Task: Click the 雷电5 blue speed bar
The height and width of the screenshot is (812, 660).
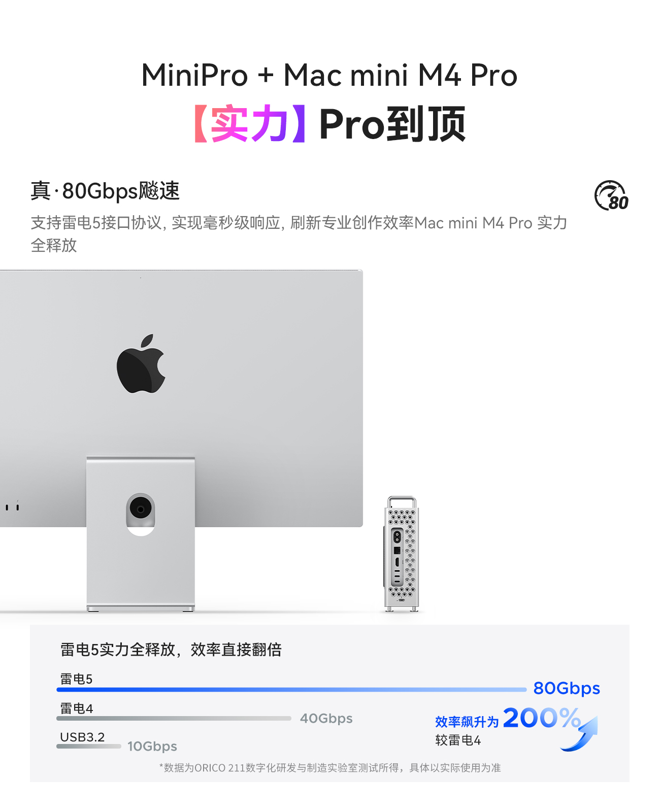Action: click(x=291, y=690)
